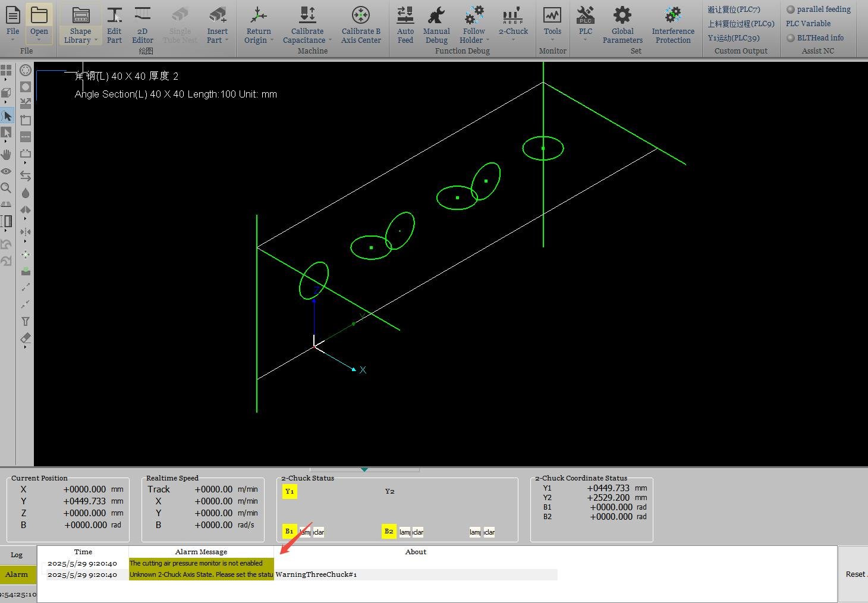Screen dimensions: 868x603
Task: Click the diagonal measure line icon
Action: pos(26,287)
